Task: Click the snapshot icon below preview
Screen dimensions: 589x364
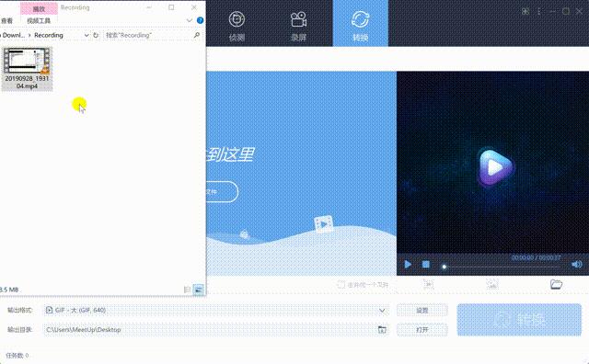Action: pos(492,284)
